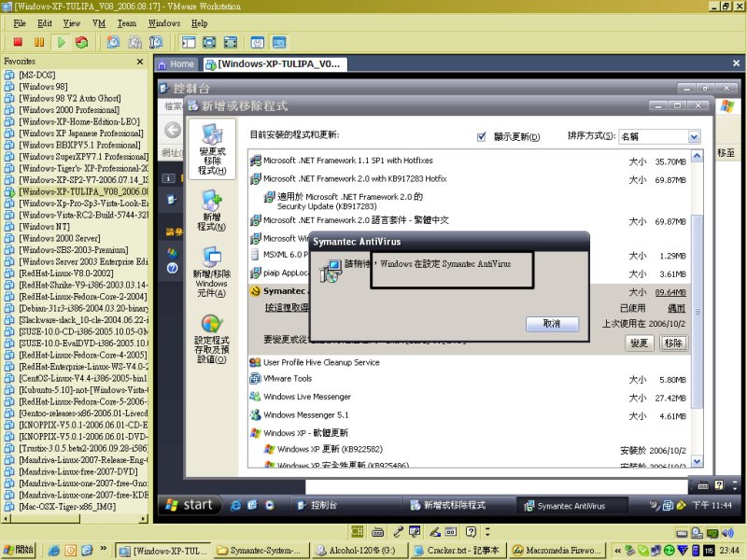Reset the virtual machine from the toolbar
The width and height of the screenshot is (747, 560).
click(82, 42)
